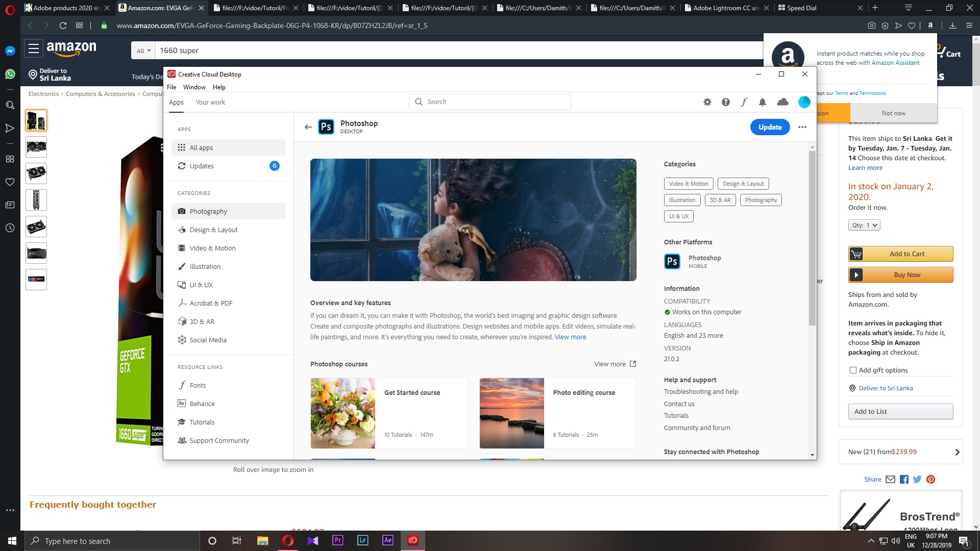The image size is (980, 551).
Task: Open File Explorer from the taskbar
Action: [262, 540]
